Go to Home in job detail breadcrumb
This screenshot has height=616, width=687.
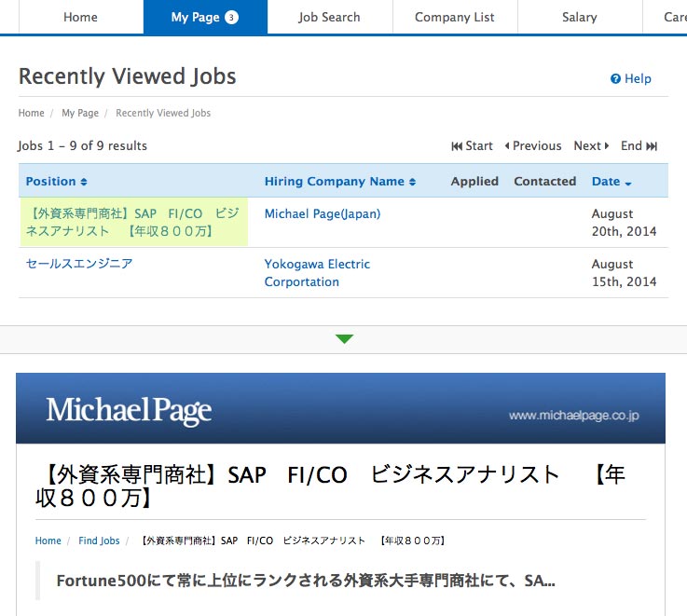point(48,541)
